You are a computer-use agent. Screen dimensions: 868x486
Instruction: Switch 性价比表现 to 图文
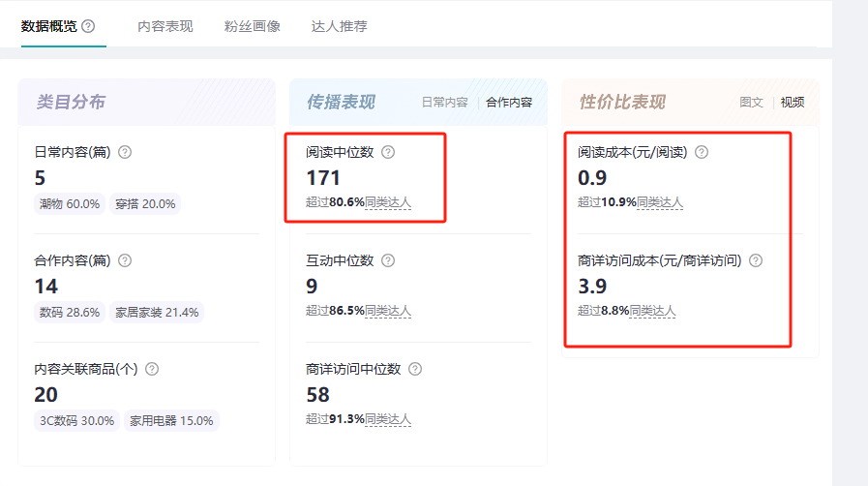coord(751,103)
